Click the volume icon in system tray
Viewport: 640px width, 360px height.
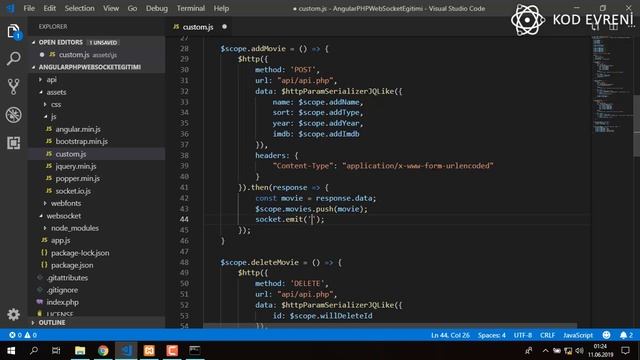pyautogui.click(x=579, y=351)
